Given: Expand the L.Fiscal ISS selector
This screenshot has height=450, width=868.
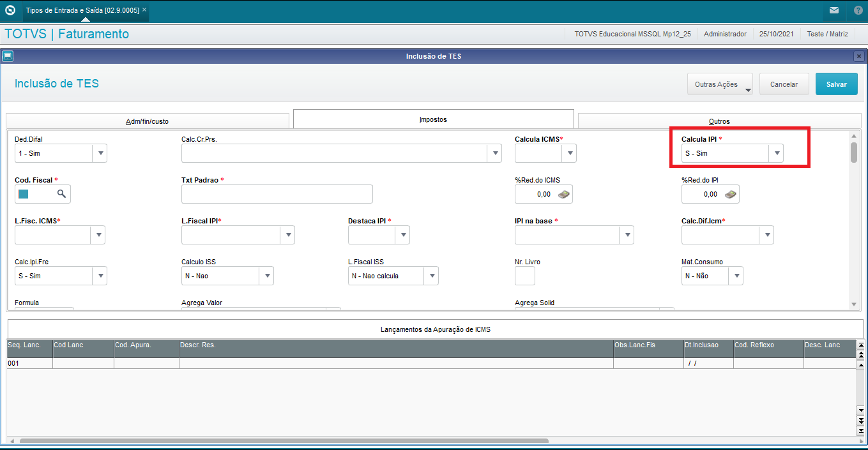Looking at the screenshot, I should click(432, 276).
